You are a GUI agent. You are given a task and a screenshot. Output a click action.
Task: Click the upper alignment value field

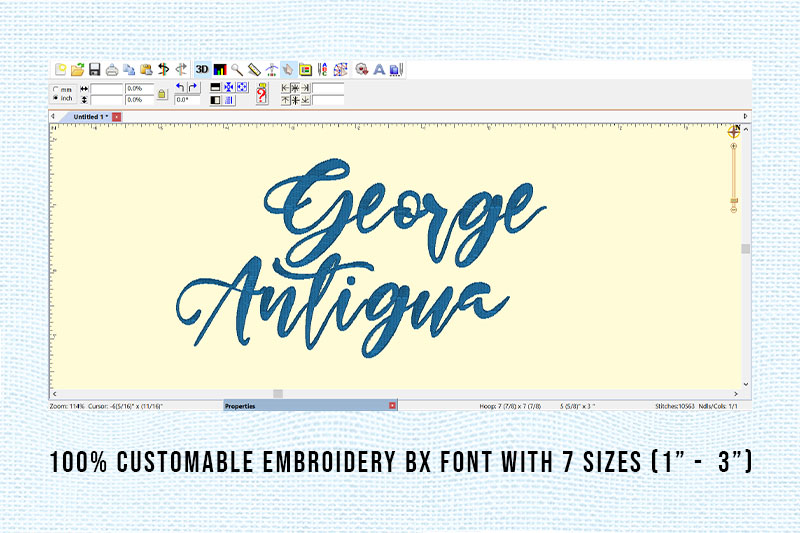[x=328, y=89]
